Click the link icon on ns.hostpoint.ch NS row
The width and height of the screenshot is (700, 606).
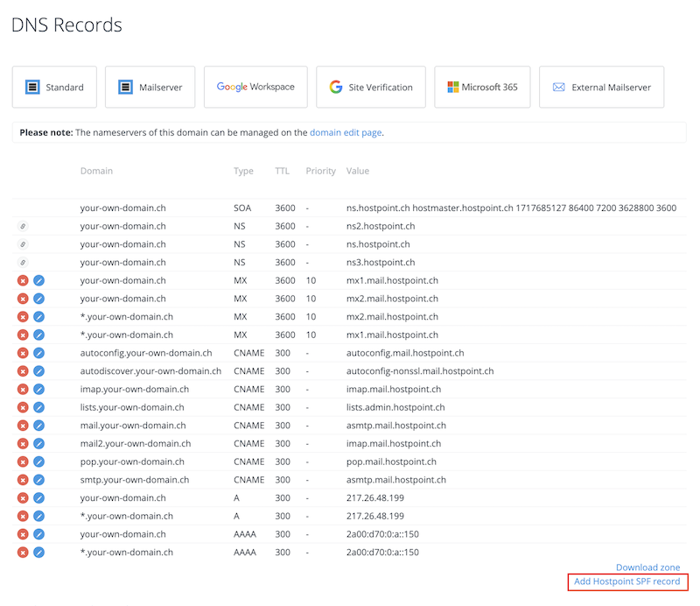tap(23, 244)
